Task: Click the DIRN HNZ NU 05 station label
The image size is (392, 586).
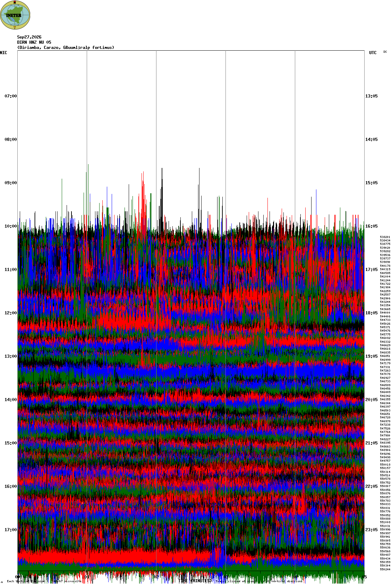Action: (x=34, y=42)
